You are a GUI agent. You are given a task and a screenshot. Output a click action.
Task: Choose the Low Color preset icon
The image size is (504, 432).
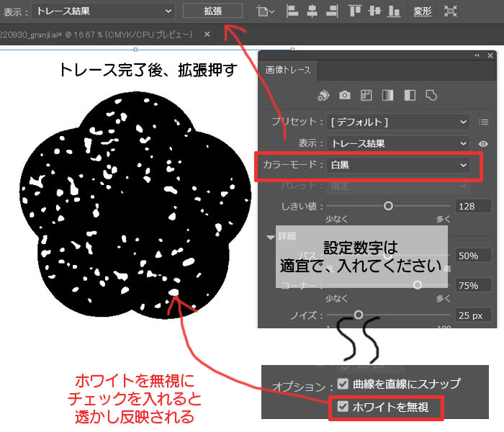tap(366, 96)
